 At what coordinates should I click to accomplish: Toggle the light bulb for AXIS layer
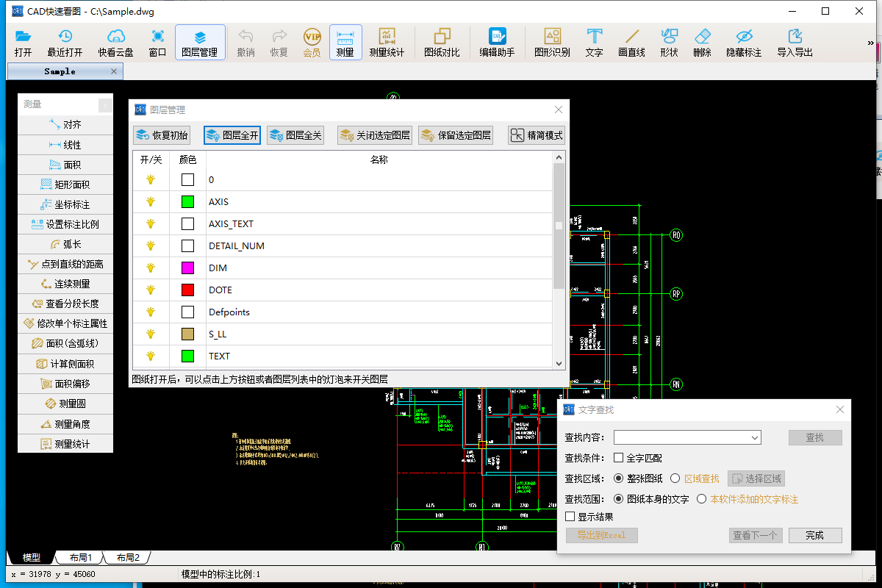pyautogui.click(x=151, y=201)
